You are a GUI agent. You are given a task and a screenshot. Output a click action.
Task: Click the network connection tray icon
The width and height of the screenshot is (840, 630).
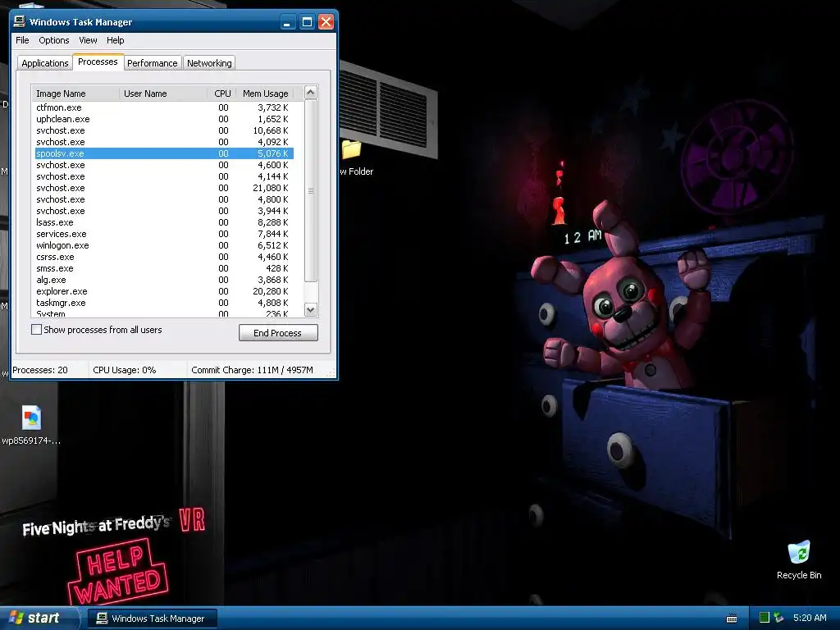pyautogui.click(x=779, y=618)
